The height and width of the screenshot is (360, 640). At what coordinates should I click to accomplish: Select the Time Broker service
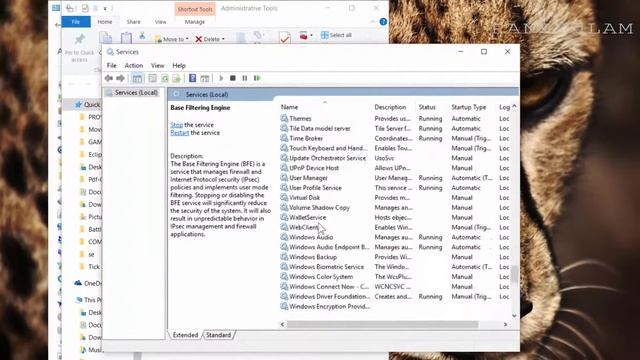coord(306,138)
